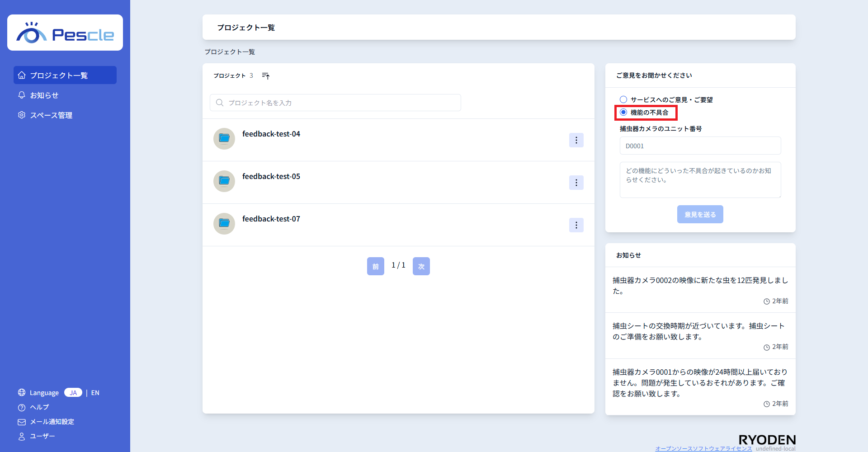Open options menu for feedback-test-04
The width and height of the screenshot is (868, 452).
pos(576,140)
